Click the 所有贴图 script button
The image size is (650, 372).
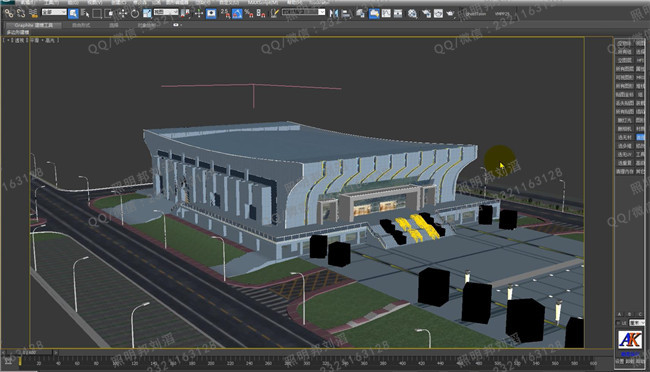(x=624, y=112)
